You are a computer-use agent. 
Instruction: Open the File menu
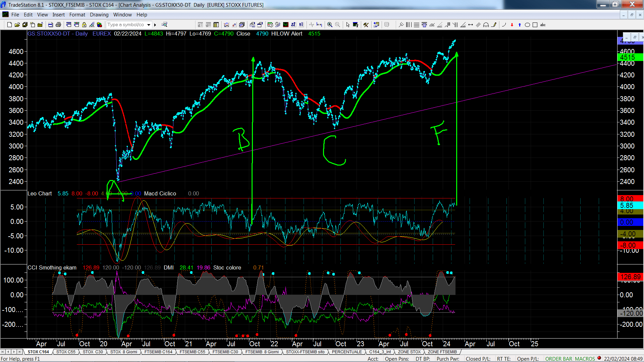(15, 15)
